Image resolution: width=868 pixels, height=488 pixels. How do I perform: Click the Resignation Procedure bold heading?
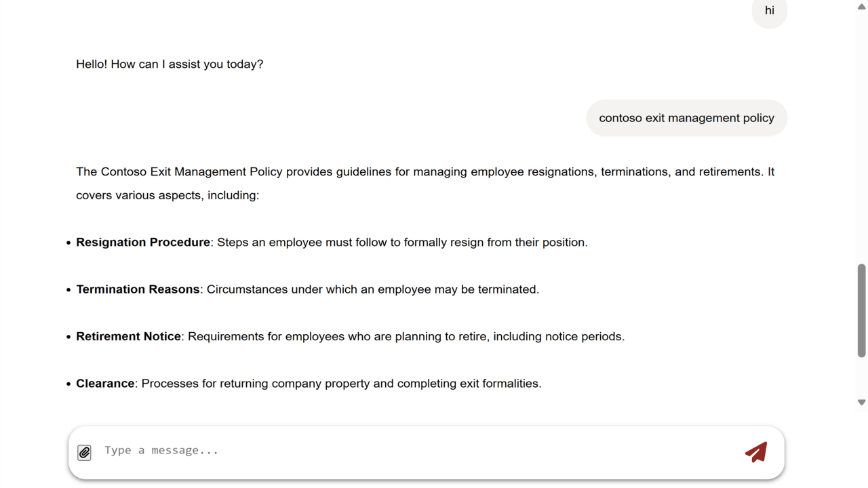tap(143, 243)
